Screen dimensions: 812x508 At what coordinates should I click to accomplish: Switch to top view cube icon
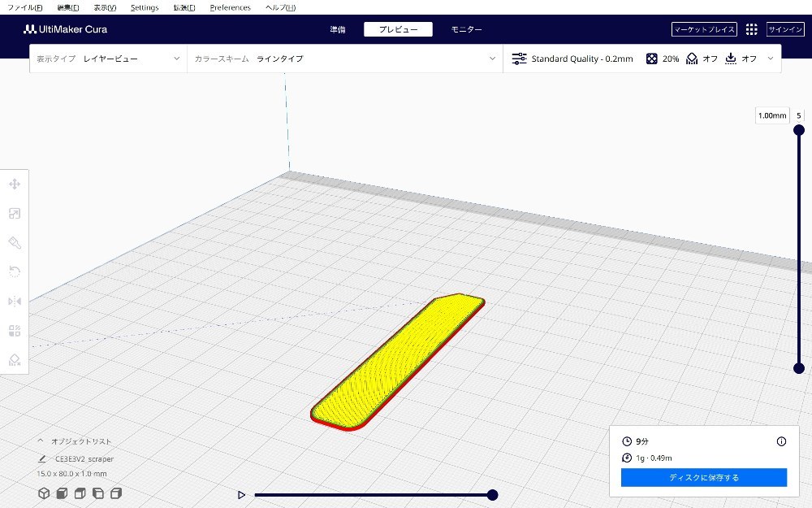pos(80,493)
